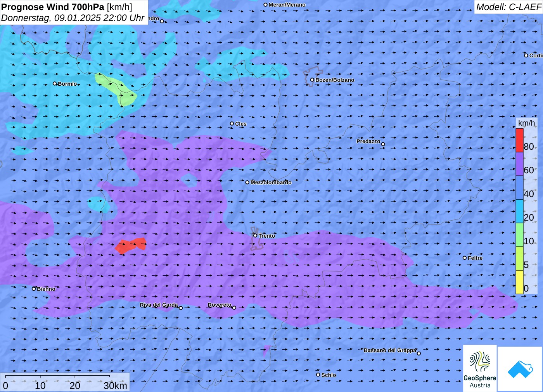Click the Bozen/Bolzano city marker

click(x=312, y=80)
